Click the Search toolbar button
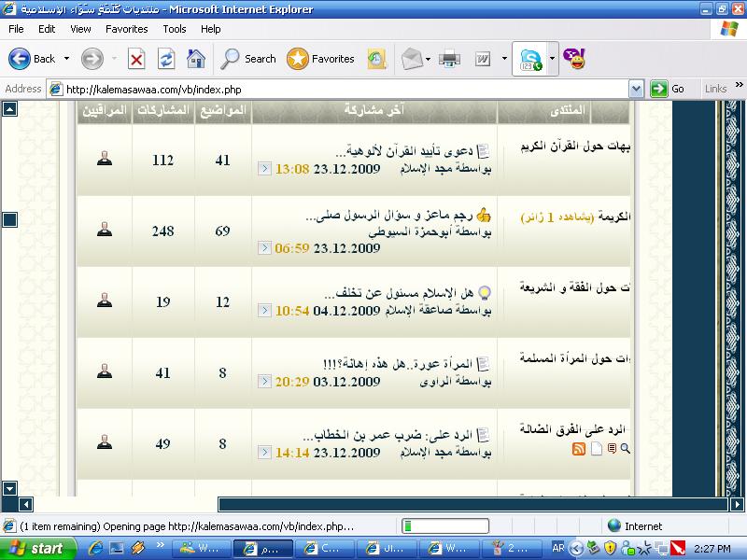The width and height of the screenshot is (747, 560). (248, 59)
